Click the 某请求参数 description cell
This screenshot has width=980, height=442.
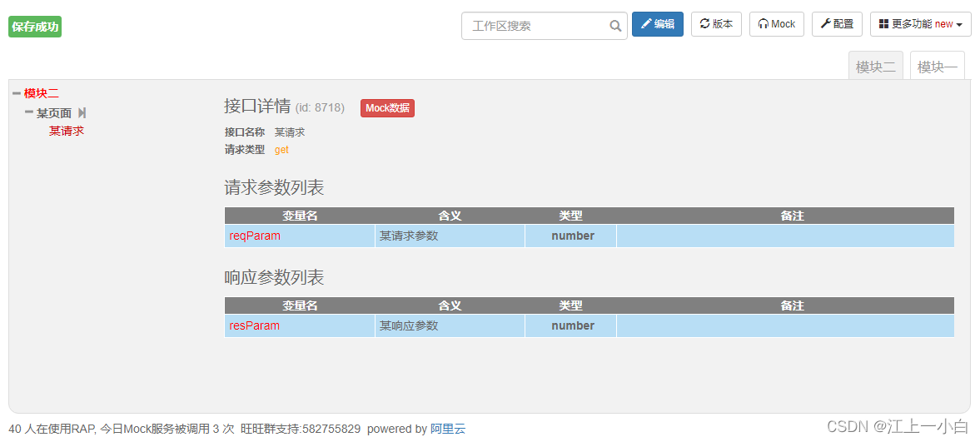450,236
